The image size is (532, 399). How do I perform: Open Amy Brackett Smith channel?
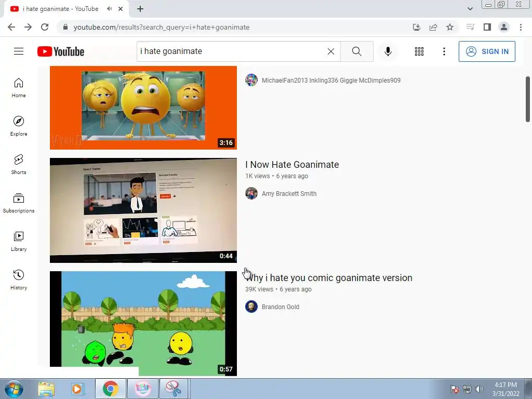click(289, 194)
